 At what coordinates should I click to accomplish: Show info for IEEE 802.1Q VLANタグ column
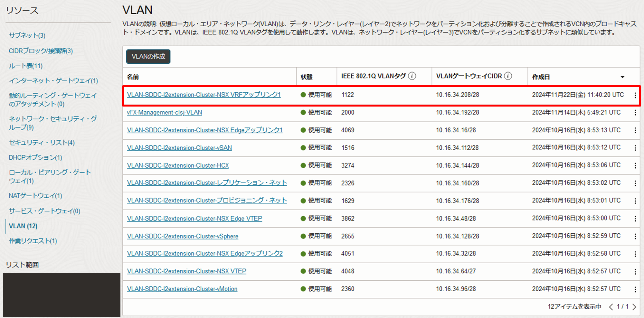tap(412, 76)
